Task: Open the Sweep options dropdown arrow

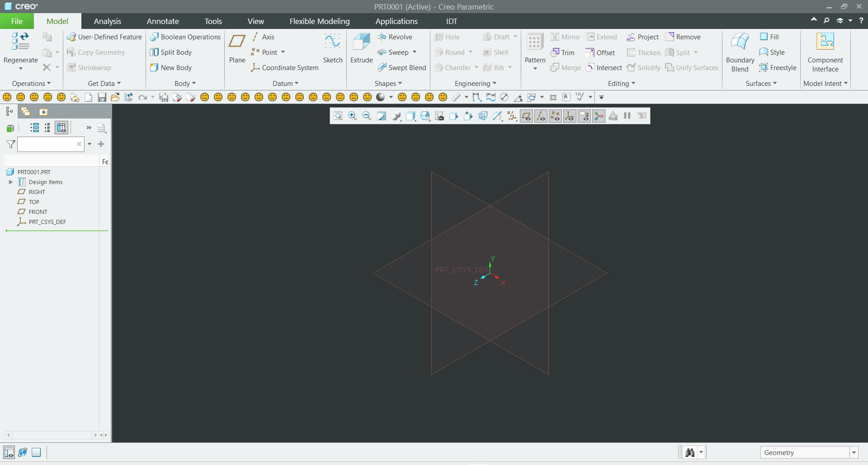Action: 415,52
